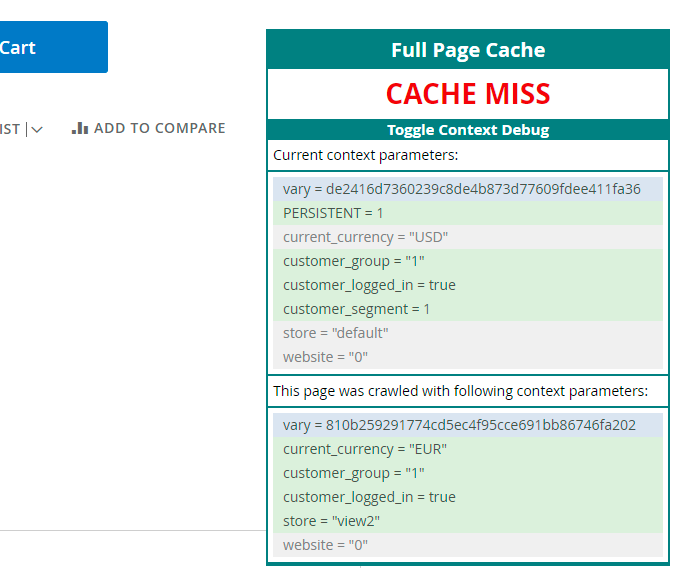Click the red CACHE MISS status
Image resolution: width=684 pixels, height=580 pixels.
coord(467,94)
